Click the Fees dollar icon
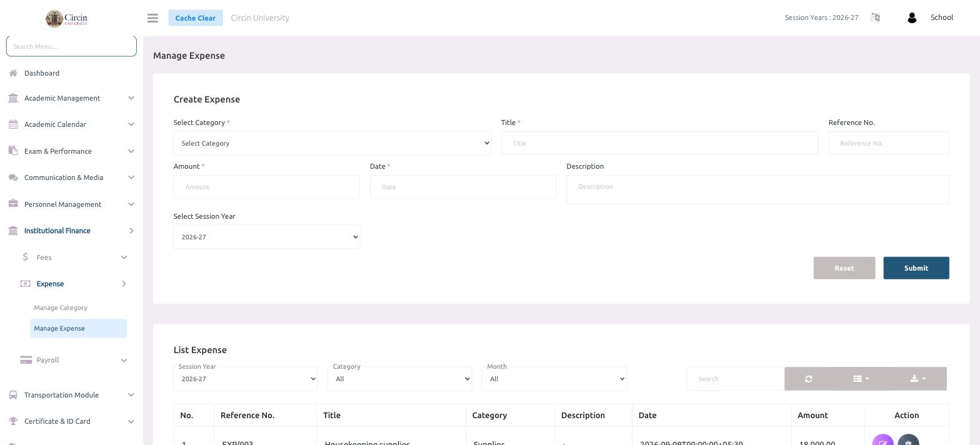Viewport: 980px width, 445px height. pyautogui.click(x=25, y=257)
